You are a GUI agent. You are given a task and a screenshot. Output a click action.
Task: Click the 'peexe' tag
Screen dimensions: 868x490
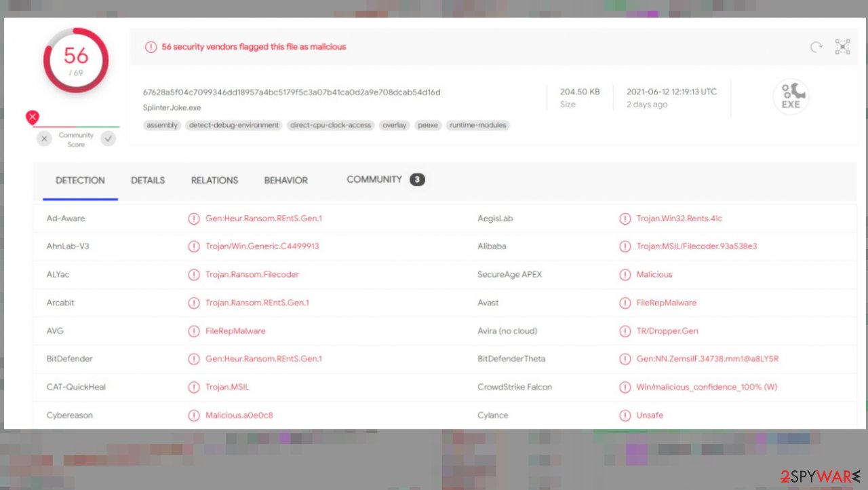(428, 126)
